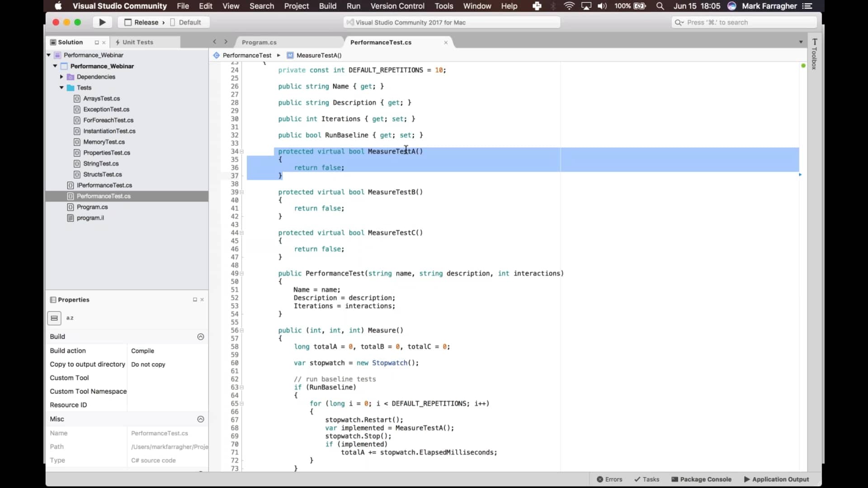Open the Apple menu
The image size is (868, 488).
pos(58,6)
